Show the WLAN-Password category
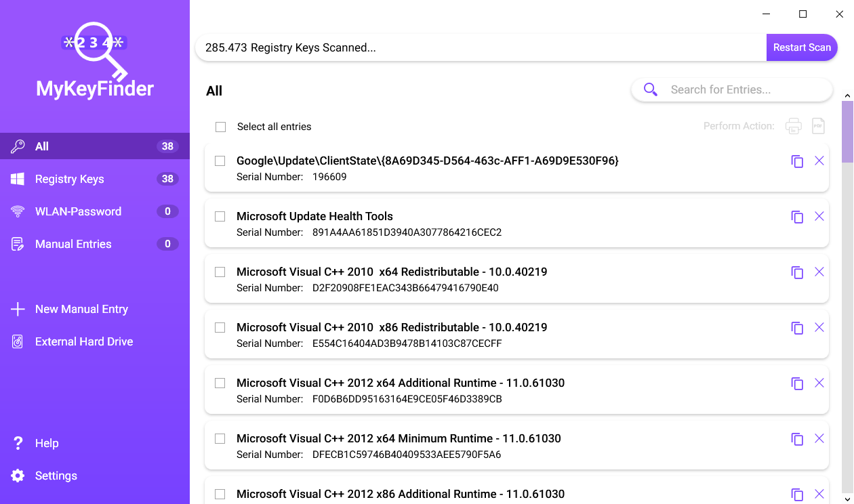This screenshot has width=854, height=504. (x=95, y=211)
